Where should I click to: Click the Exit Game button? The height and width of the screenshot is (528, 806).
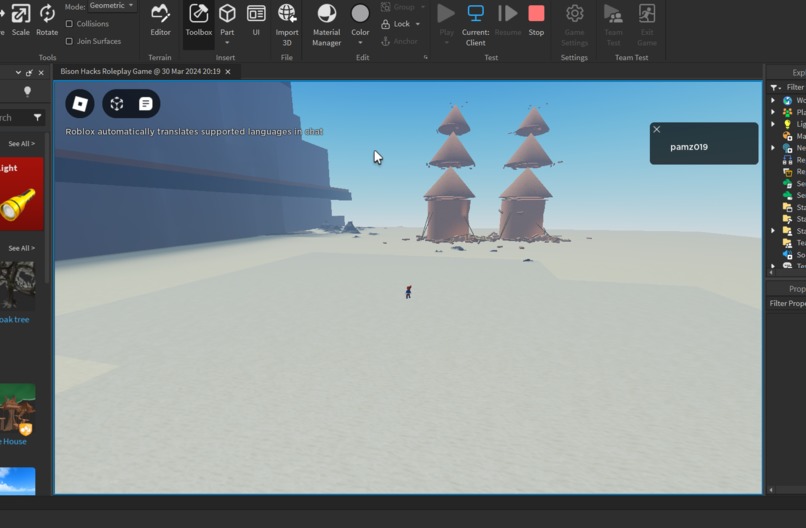(x=647, y=25)
